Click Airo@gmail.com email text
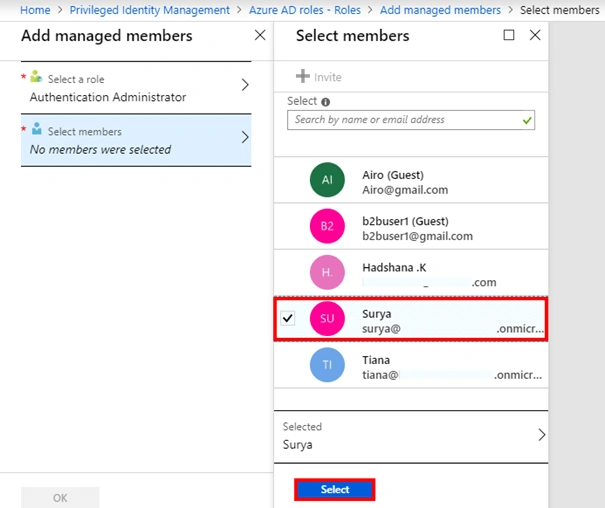The height and width of the screenshot is (508, 605). pyautogui.click(x=405, y=190)
